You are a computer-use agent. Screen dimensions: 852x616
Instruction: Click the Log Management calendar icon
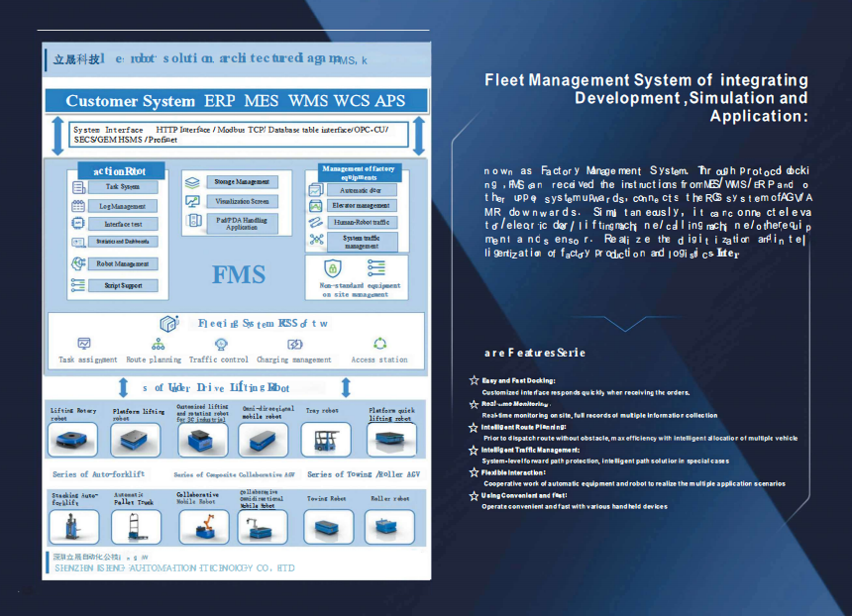pos(79,206)
